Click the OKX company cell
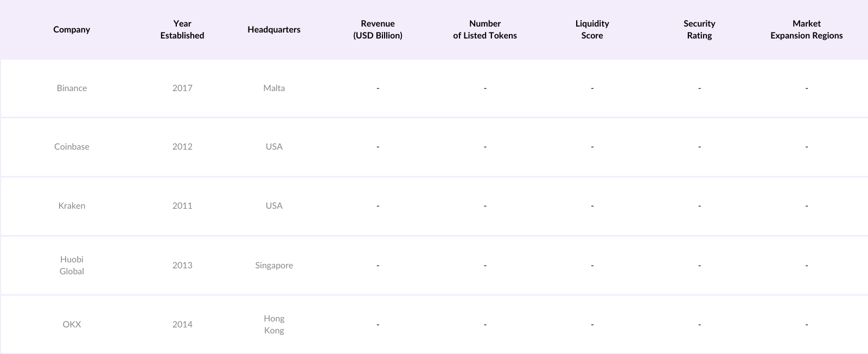This screenshot has width=868, height=354. [x=72, y=324]
